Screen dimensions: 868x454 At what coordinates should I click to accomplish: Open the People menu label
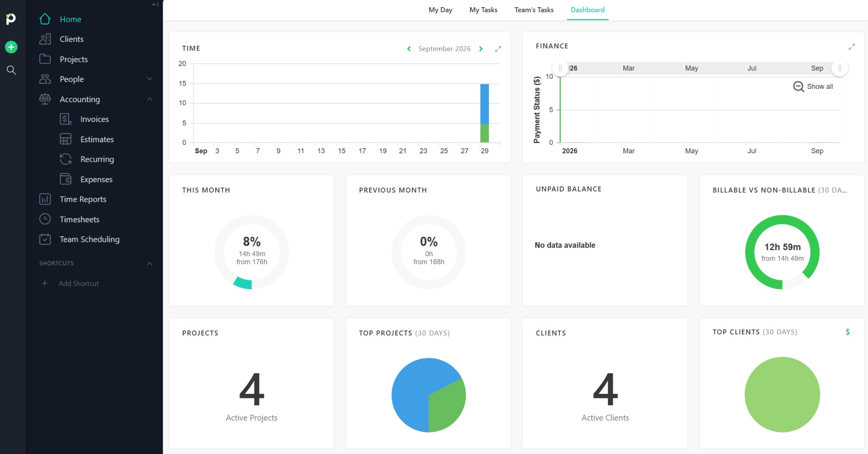pyautogui.click(x=72, y=79)
